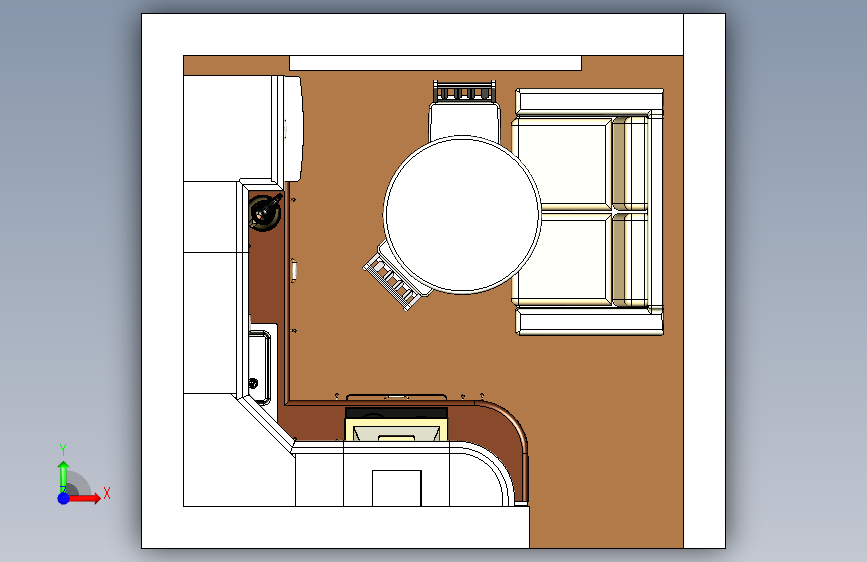Click the blue origin sphere of the triad
This screenshot has height=562, width=867.
point(63,498)
